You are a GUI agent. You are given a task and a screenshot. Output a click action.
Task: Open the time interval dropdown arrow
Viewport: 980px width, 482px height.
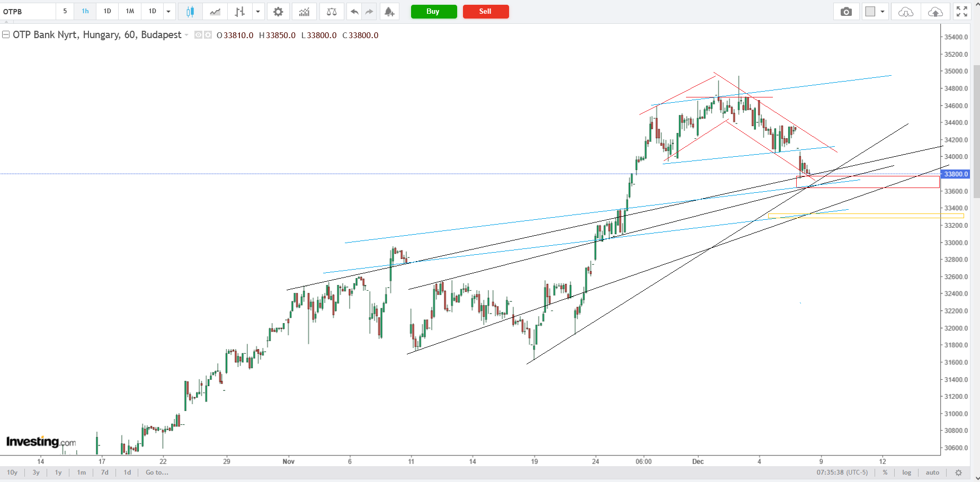tap(168, 12)
